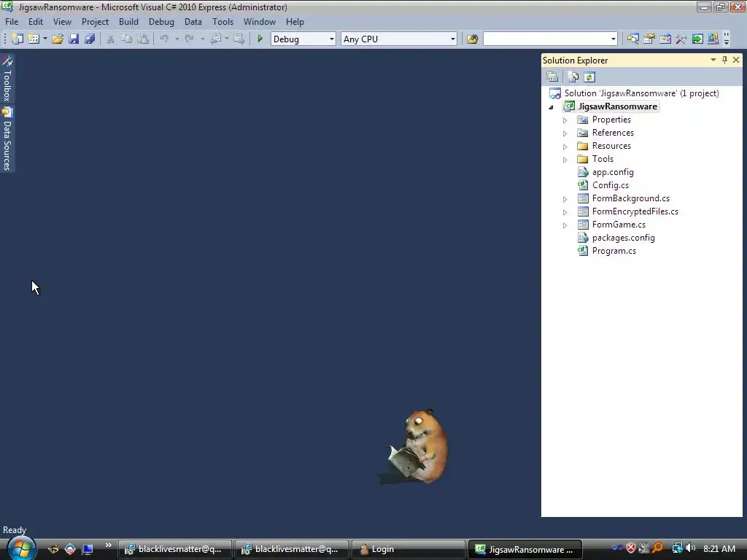Click the Navigate Forward toolbar icon
Image resolution: width=747 pixels, height=560 pixels.
point(239,39)
